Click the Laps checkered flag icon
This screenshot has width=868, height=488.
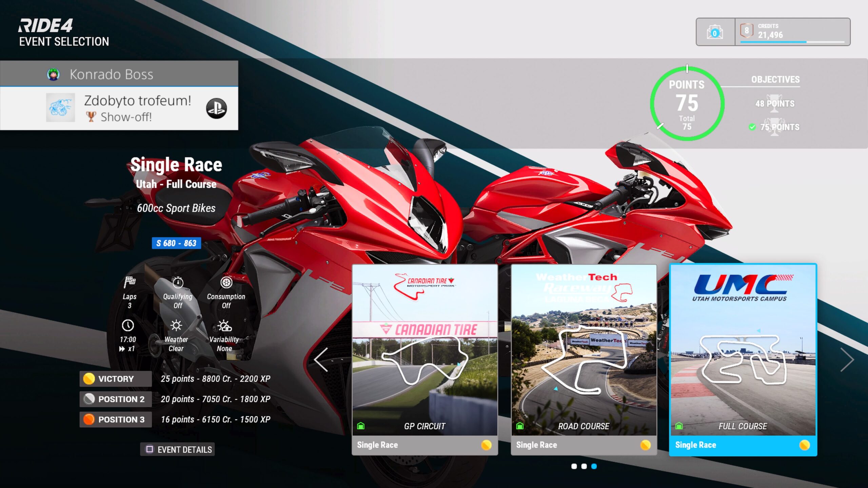[130, 282]
